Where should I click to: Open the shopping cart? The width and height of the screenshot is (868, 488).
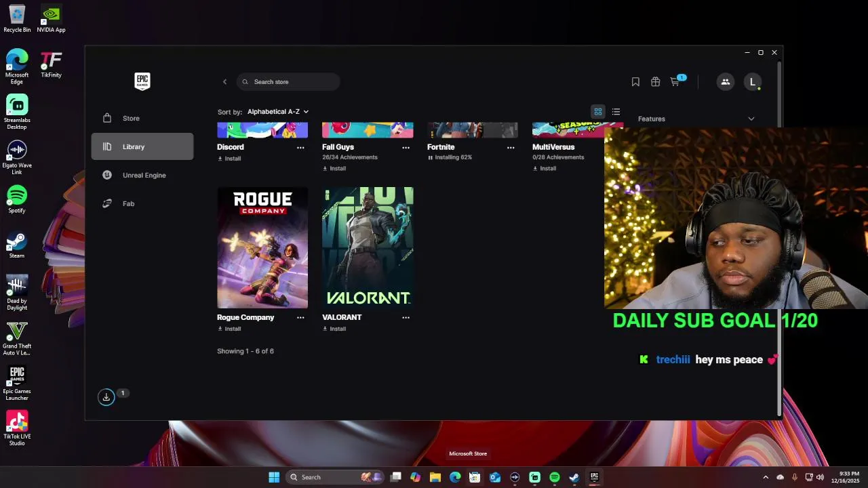click(x=675, y=82)
